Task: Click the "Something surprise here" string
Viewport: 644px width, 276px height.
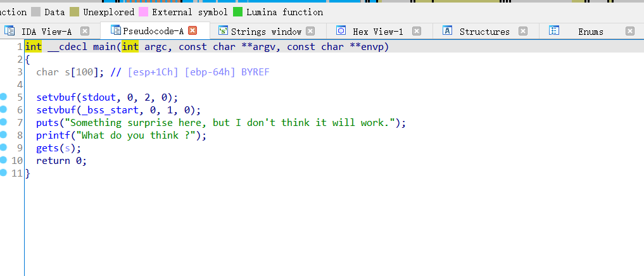Action: pyautogui.click(x=230, y=122)
